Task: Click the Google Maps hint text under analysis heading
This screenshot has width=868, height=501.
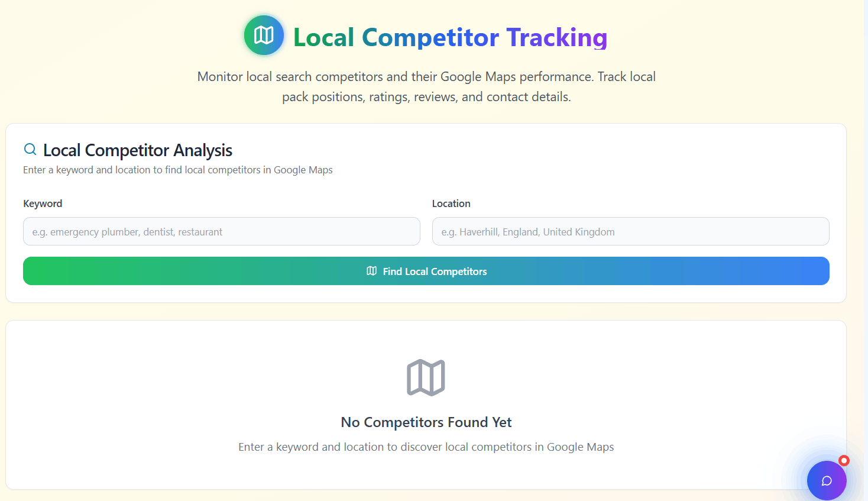Action: [x=177, y=170]
